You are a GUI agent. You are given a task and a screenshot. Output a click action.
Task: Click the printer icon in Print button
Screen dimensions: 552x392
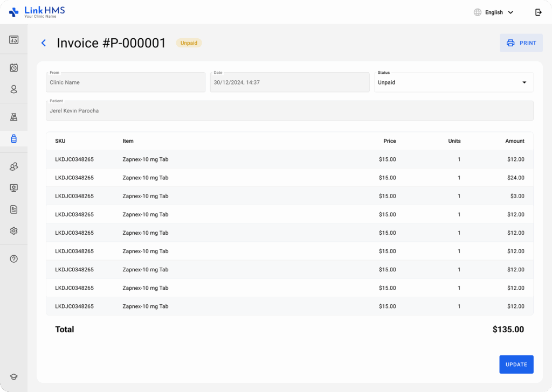tap(510, 43)
